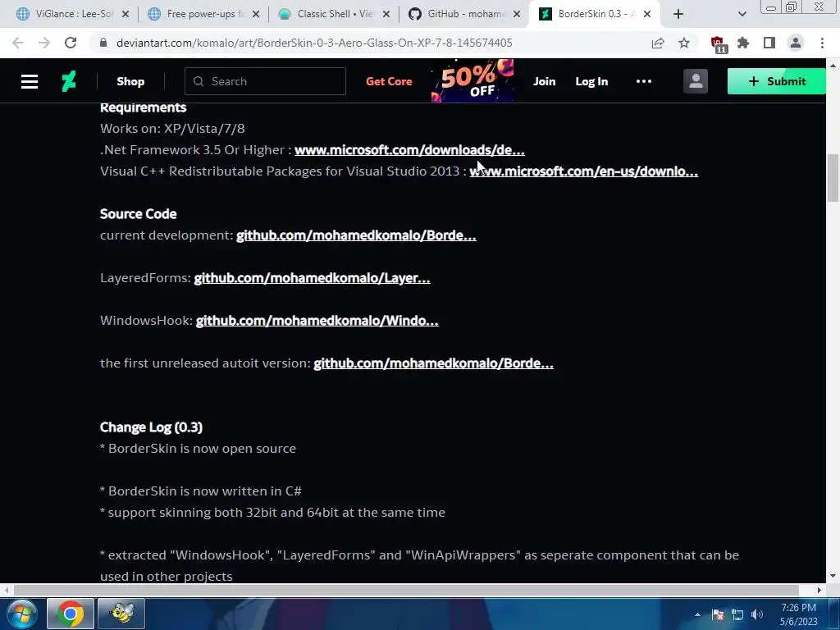The image size is (840, 630).
Task: Click the 'Change Log (0.3)' heading
Action: pos(151,427)
